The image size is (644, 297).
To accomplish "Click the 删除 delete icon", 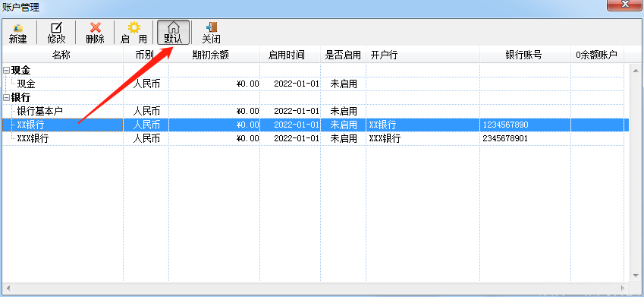I will [x=95, y=33].
